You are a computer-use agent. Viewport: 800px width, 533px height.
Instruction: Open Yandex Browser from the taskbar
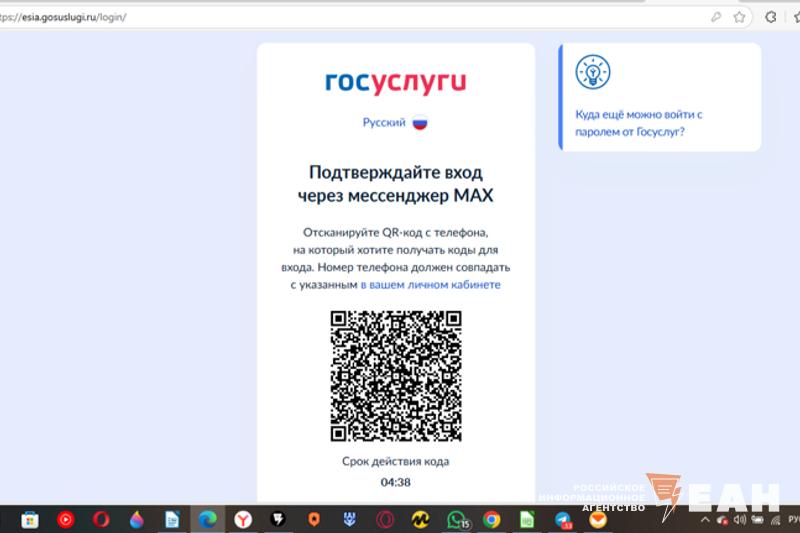(243, 519)
